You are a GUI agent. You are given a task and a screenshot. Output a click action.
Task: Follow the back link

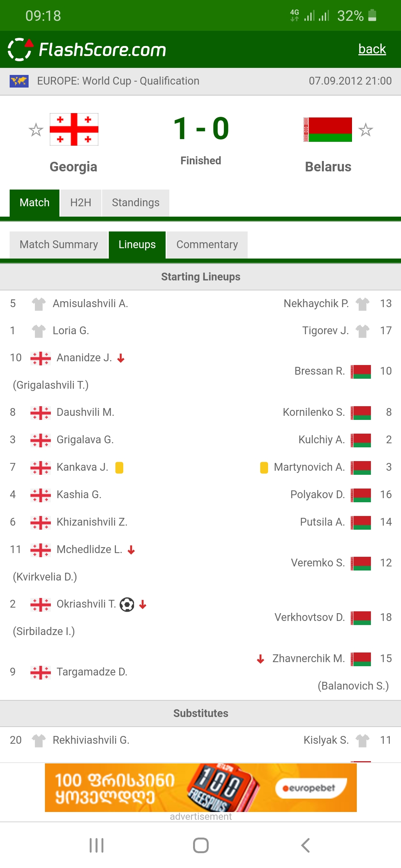(372, 49)
